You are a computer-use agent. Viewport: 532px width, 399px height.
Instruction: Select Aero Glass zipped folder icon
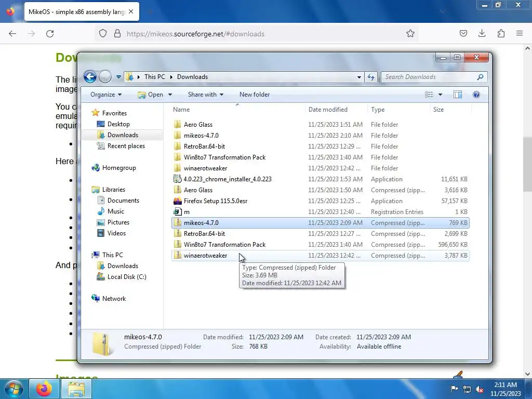click(x=177, y=190)
